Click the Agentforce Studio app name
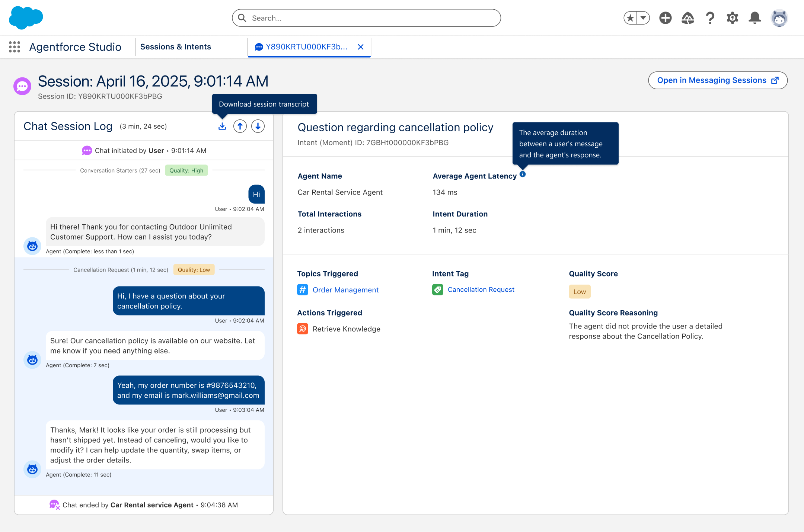804x532 pixels. click(x=75, y=47)
